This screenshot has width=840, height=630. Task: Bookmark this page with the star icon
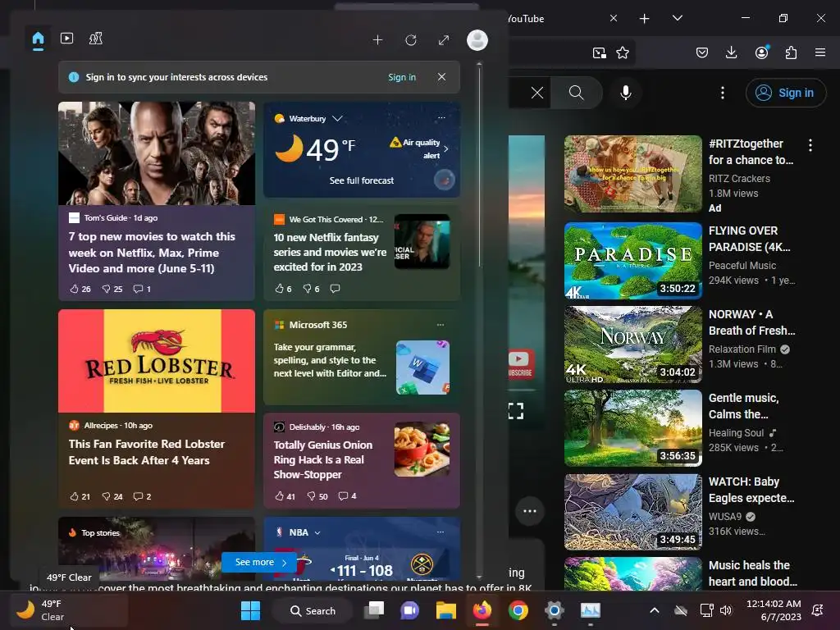coord(623,52)
